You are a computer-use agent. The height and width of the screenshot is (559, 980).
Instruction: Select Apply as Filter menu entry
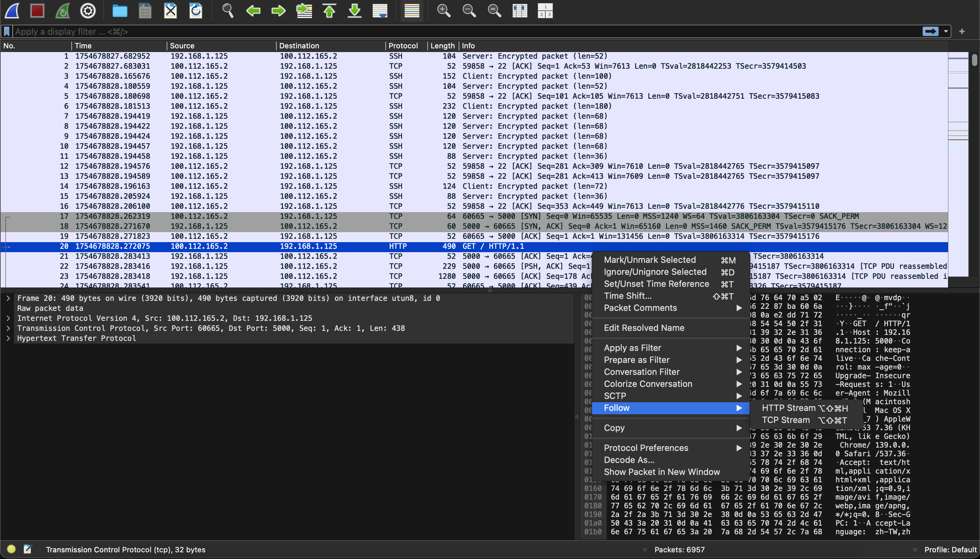(632, 348)
